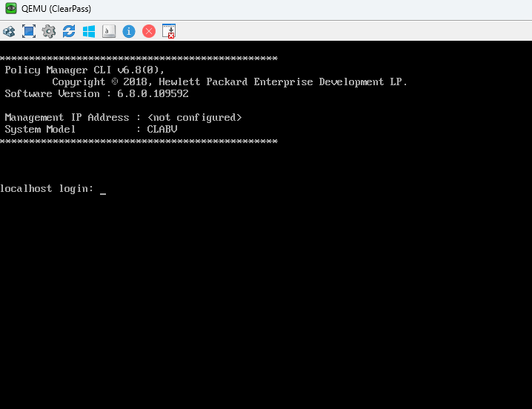Image resolution: width=532 pixels, height=409 pixels.
Task: Click the Windows key icon
Action: click(x=89, y=32)
